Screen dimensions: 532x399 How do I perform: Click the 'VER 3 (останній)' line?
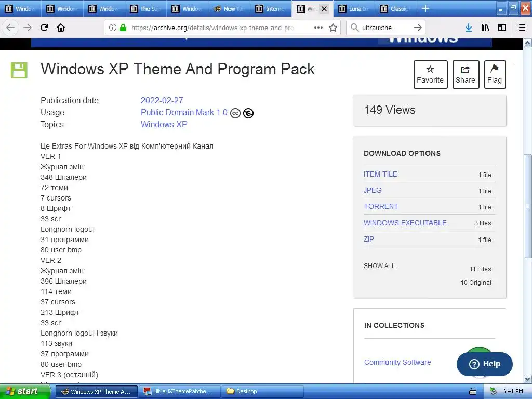pos(69,375)
